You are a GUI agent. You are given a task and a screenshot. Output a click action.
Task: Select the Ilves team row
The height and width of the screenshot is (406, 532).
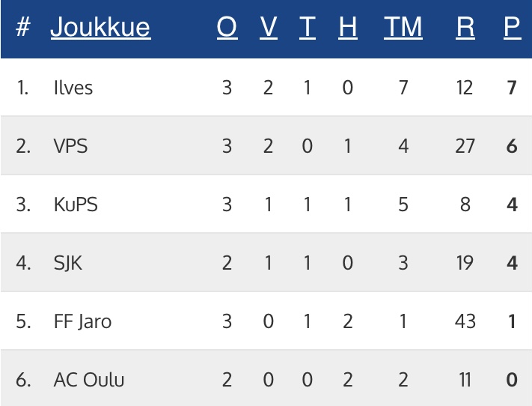[73, 88]
